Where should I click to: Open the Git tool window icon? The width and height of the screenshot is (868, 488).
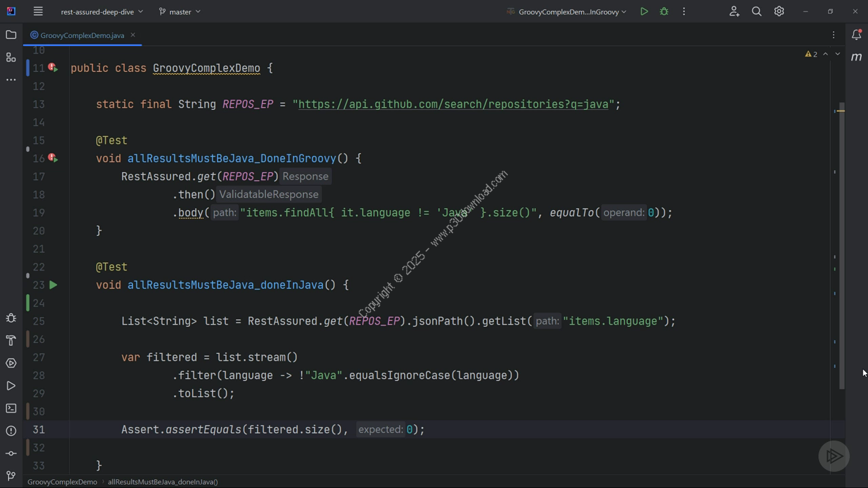11,453
